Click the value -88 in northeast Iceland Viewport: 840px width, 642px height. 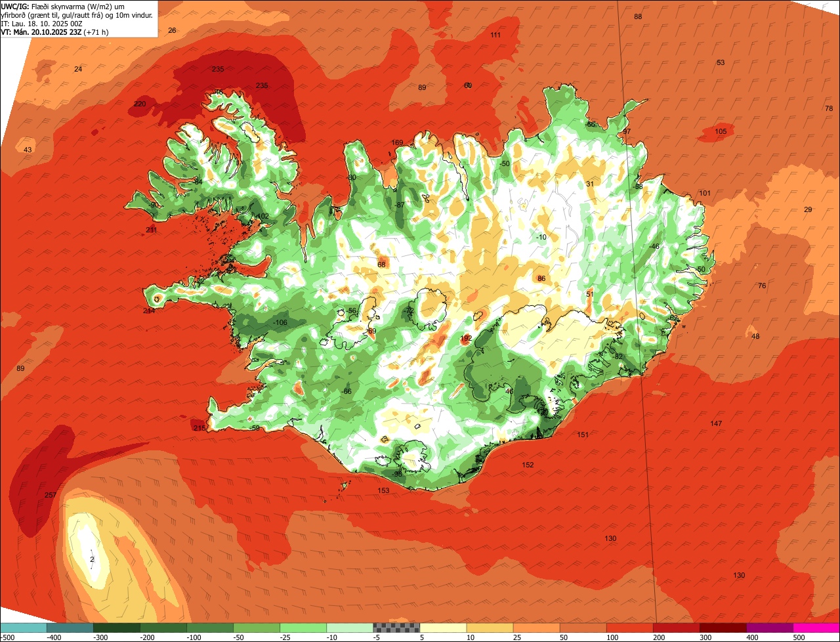coord(637,186)
